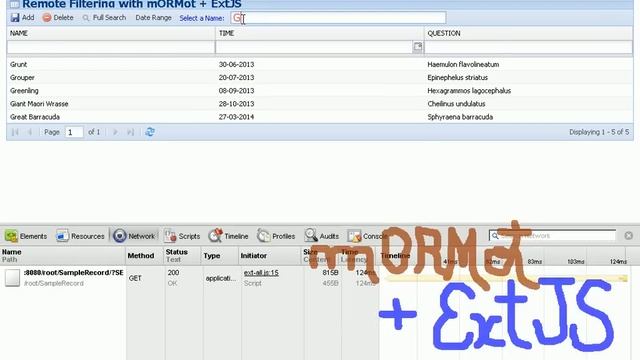Viewport: 640px width, 360px height.
Task: Sort network requests by Initiator column
Action: tap(271, 256)
